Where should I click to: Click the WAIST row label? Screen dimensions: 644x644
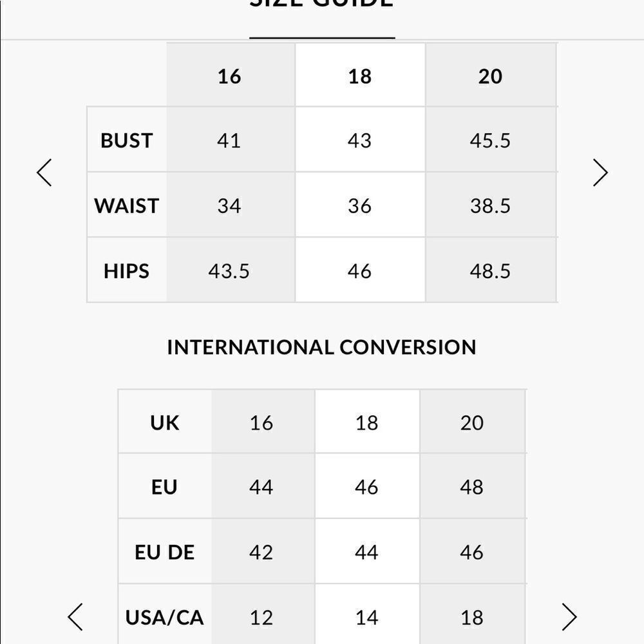coord(127,205)
